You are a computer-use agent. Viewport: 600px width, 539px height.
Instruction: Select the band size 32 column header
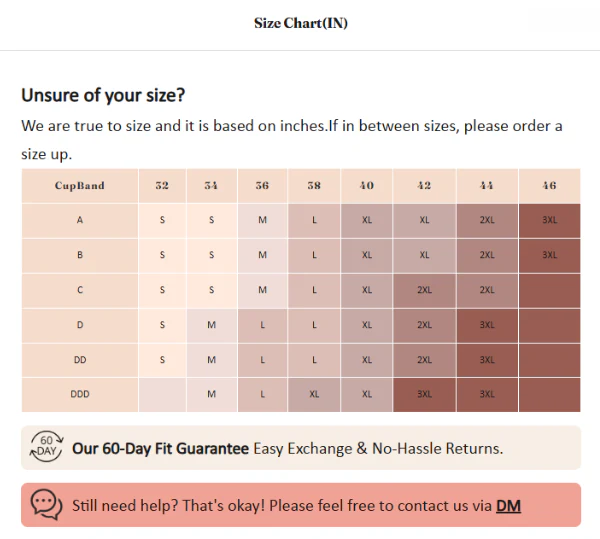[162, 186]
